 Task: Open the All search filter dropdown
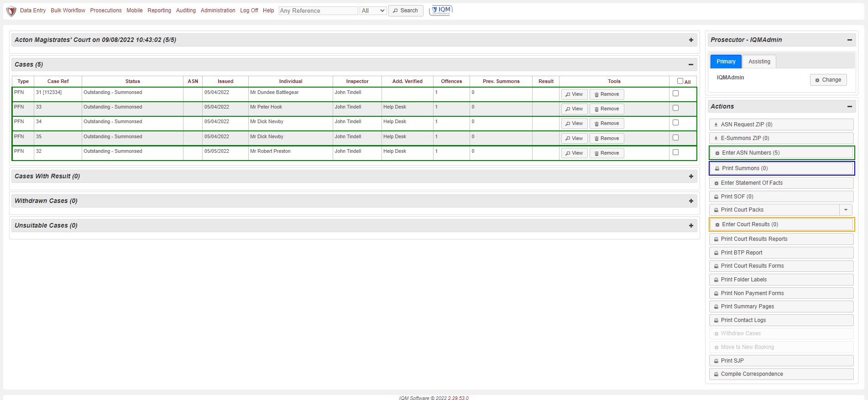(x=373, y=10)
